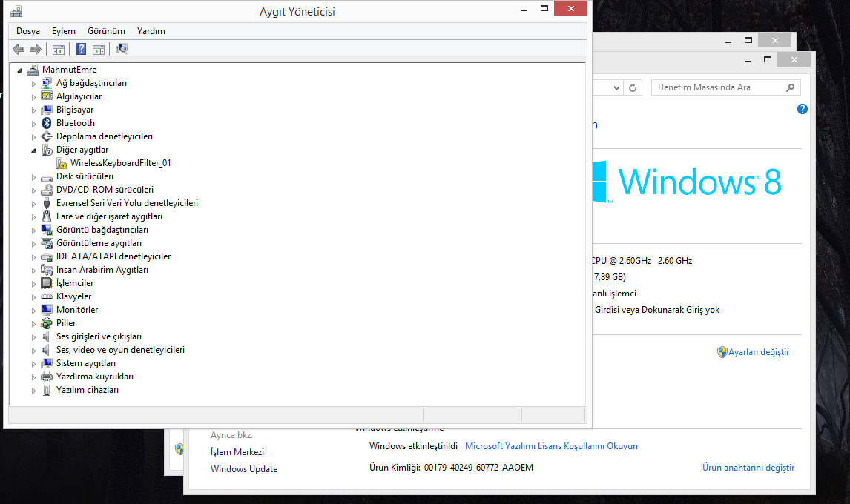Collapse the MahmutEmre root node
Viewport: 850px width, 504px height.
[19, 70]
